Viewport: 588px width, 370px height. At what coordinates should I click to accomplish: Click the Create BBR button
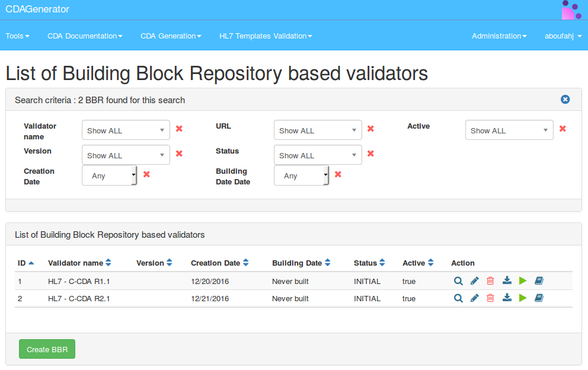(x=47, y=349)
